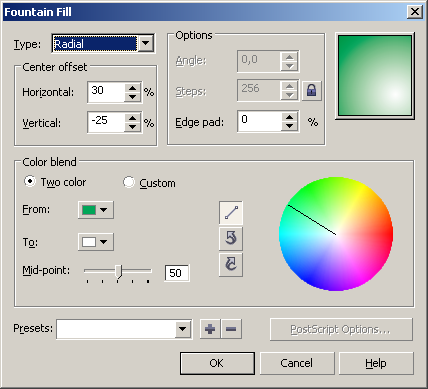This screenshot has width=428, height=389.
Task: Click the Radial type combo box
Action: 103,43
